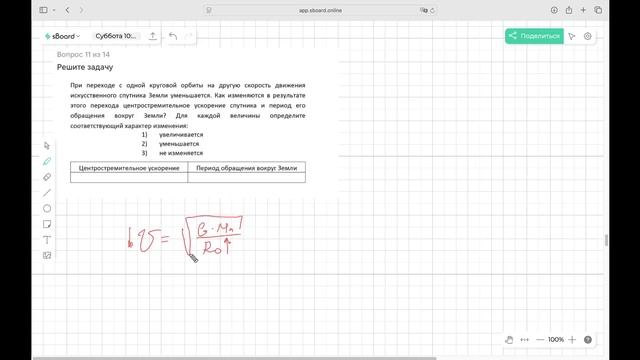Click the horizontal scrollbar at bottom
The height and width of the screenshot is (360, 640).
tap(234, 358)
